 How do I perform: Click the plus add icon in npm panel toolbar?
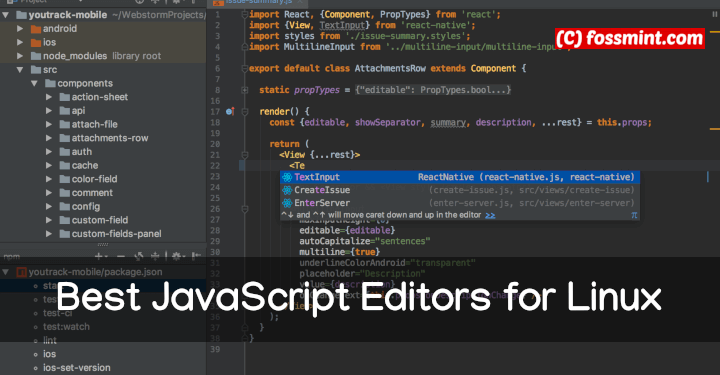[99, 256]
